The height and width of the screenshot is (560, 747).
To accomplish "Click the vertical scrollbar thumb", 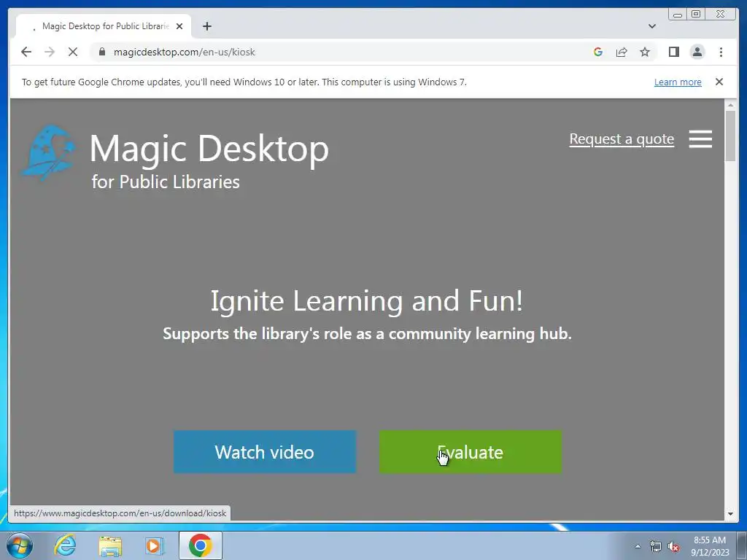I will 730,136.
